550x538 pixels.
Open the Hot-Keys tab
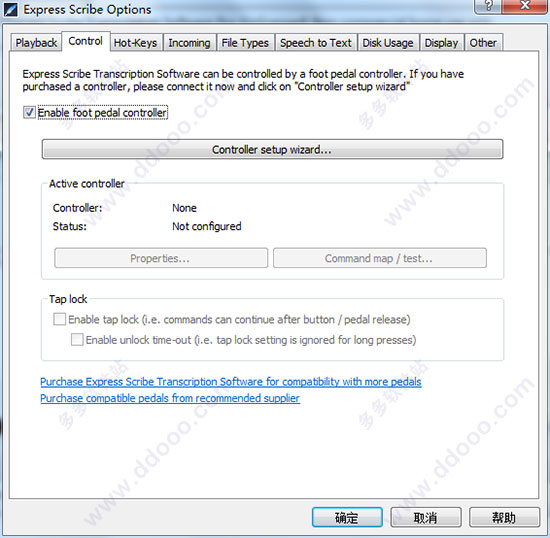click(135, 43)
